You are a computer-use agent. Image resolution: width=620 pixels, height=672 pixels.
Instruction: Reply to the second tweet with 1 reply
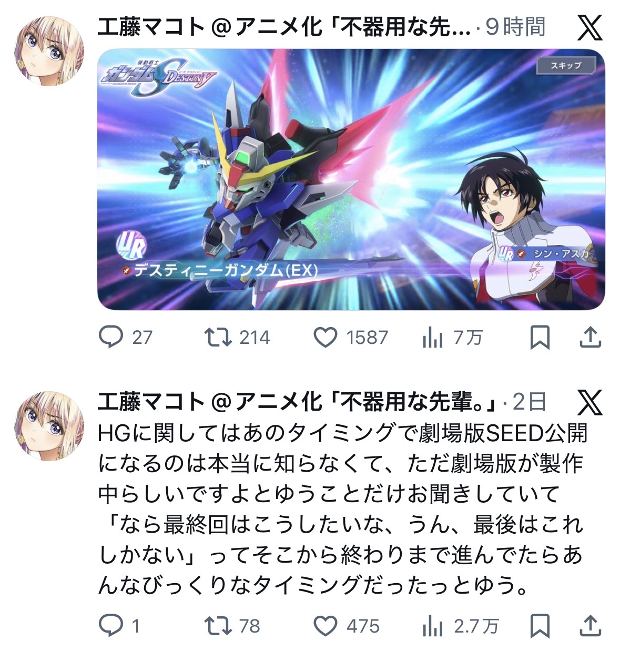click(x=111, y=626)
